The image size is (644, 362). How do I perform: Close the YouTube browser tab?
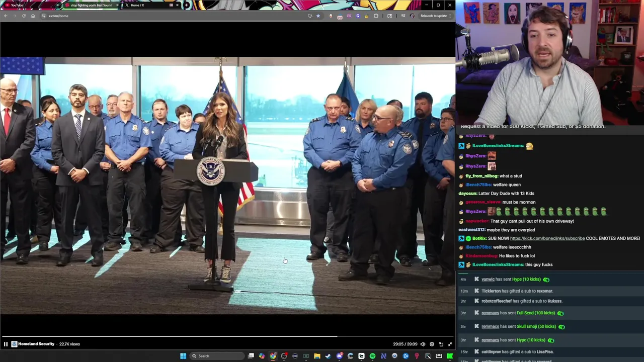[x=57, y=5]
